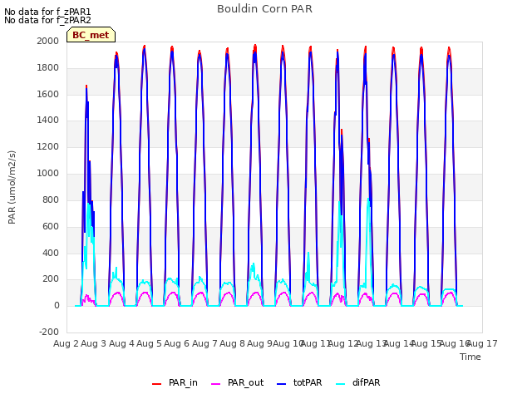Click the 'No data for f_zPAR2' message
The height and width of the screenshot is (399, 532).
(47, 20)
